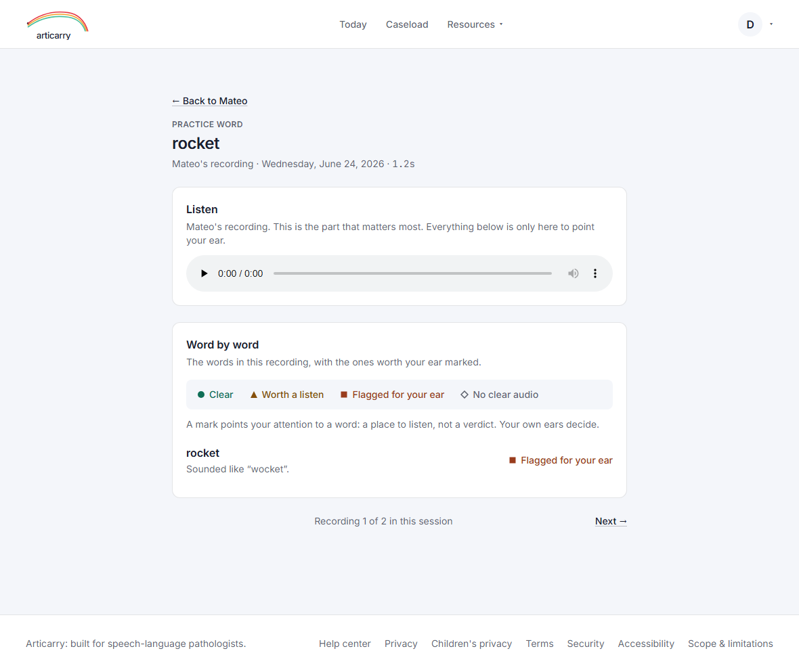Follow the Back to Mateo link
Screen dimensions: 799x672
(209, 101)
